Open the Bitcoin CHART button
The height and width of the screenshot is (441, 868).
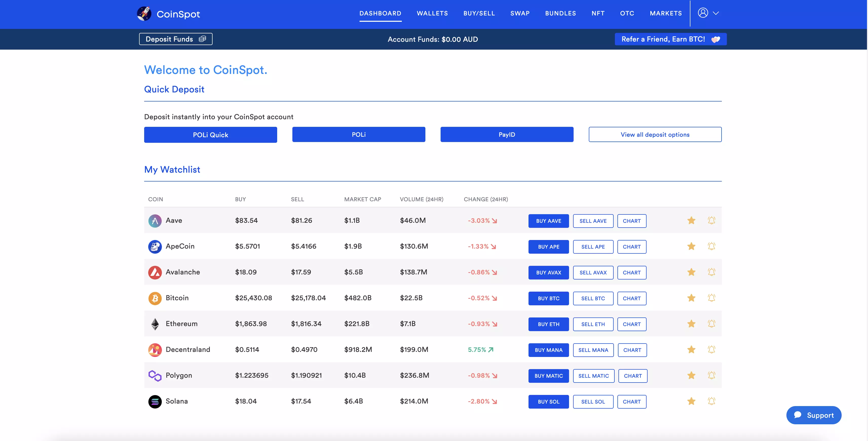coord(632,298)
